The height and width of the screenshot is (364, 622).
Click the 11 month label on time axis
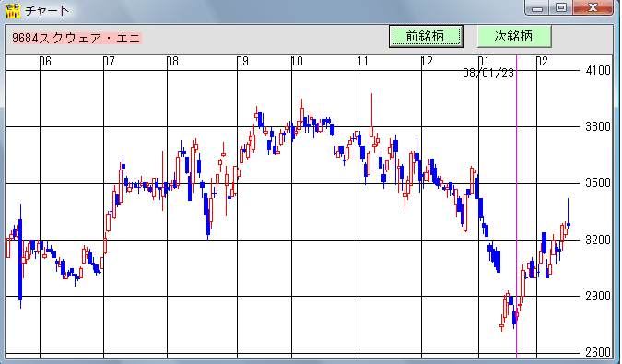(362, 61)
